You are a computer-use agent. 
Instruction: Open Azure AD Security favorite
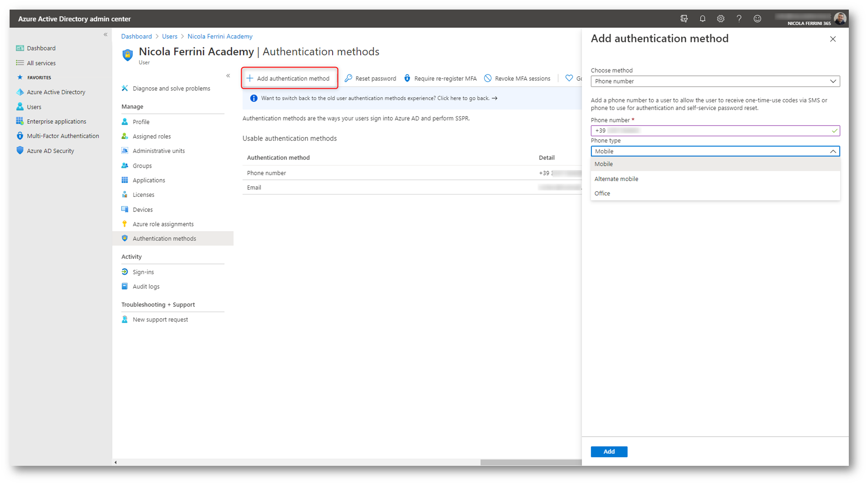(50, 151)
